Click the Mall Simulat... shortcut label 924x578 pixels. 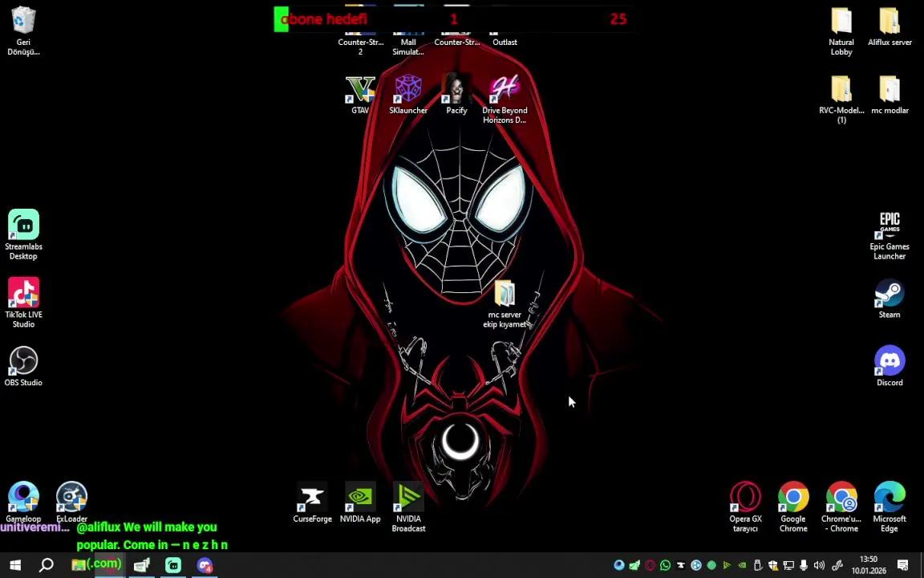click(408, 47)
